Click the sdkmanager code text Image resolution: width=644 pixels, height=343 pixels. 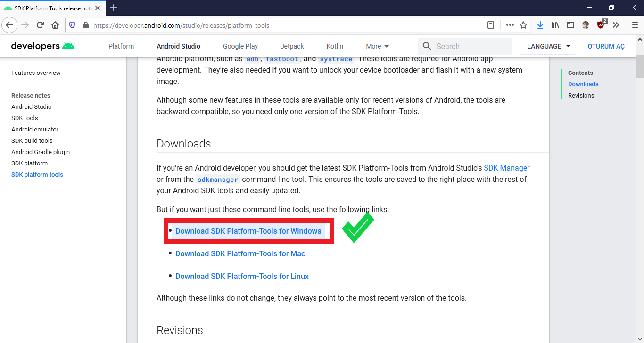218,179
